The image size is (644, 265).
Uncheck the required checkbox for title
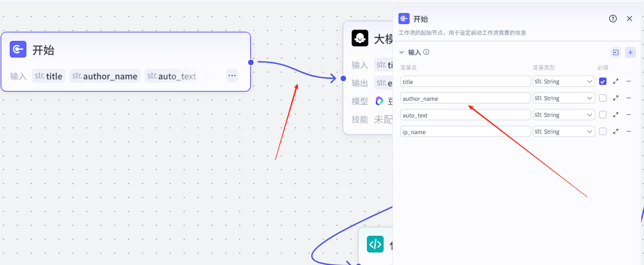coord(603,81)
